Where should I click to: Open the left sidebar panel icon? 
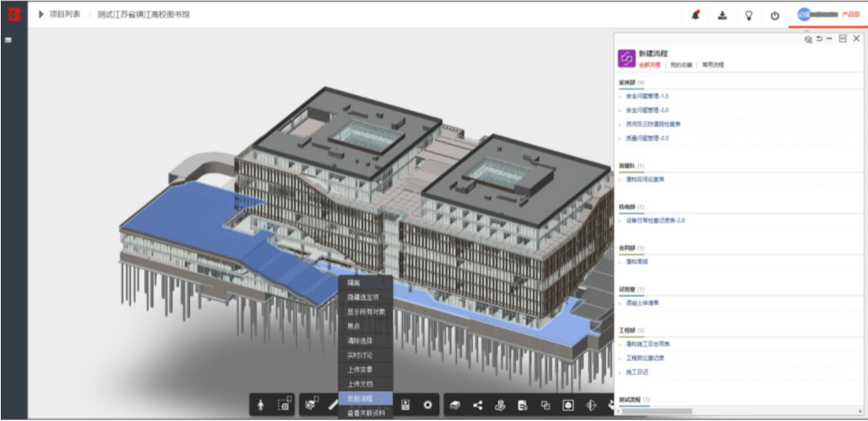(8, 40)
